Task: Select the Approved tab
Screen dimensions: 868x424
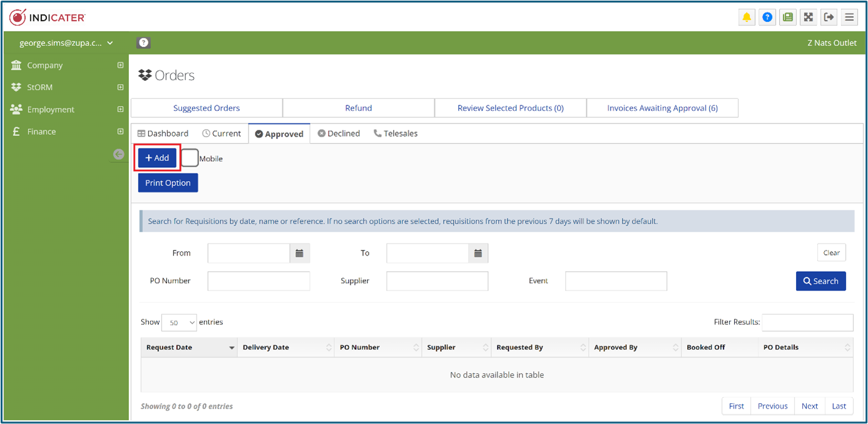Action: (279, 134)
